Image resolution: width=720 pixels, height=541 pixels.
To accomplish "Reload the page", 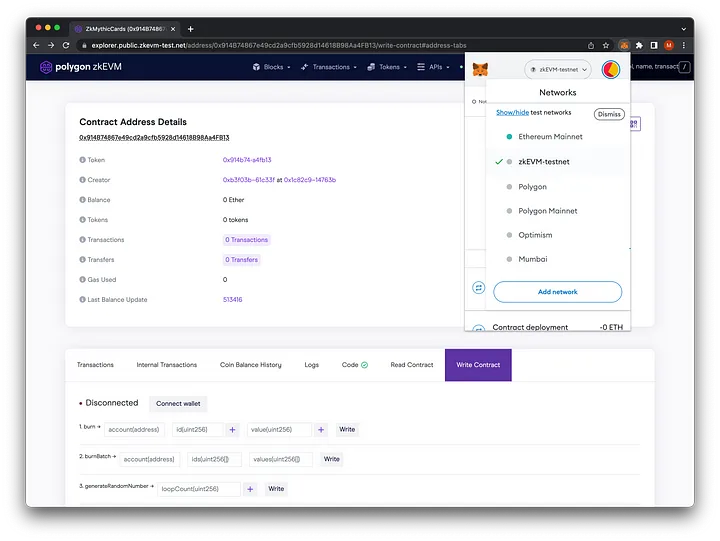I will point(66,45).
